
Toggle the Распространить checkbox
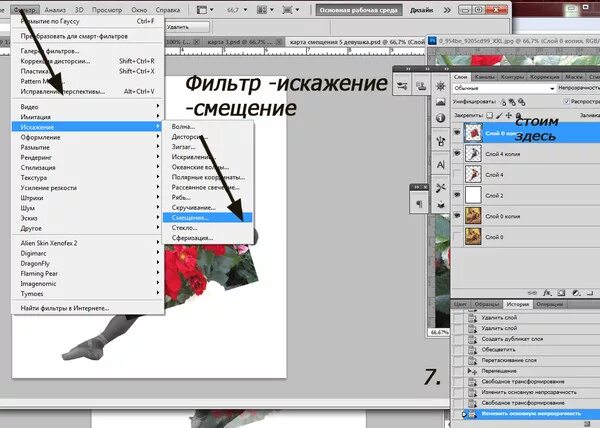coord(566,101)
